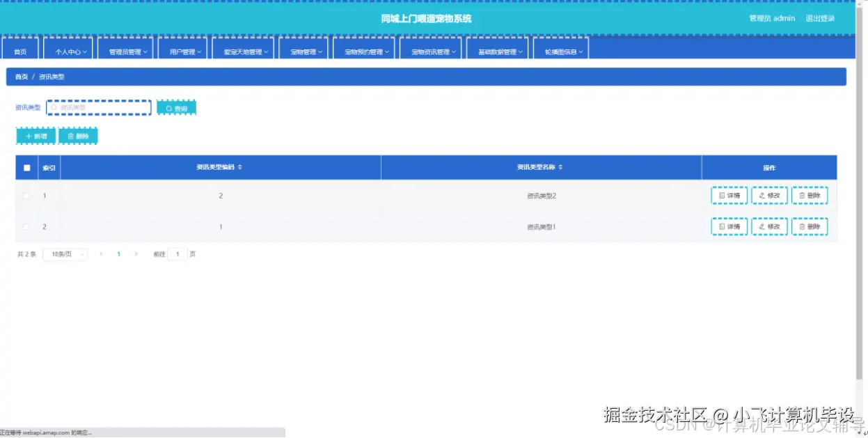Toggle the select-all checkbox in table header
Image resolution: width=868 pixels, height=438 pixels.
pos(27,168)
